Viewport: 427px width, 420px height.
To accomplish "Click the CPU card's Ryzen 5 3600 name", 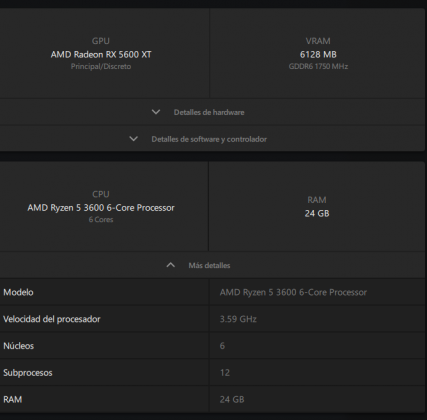I will pyautogui.click(x=101, y=208).
